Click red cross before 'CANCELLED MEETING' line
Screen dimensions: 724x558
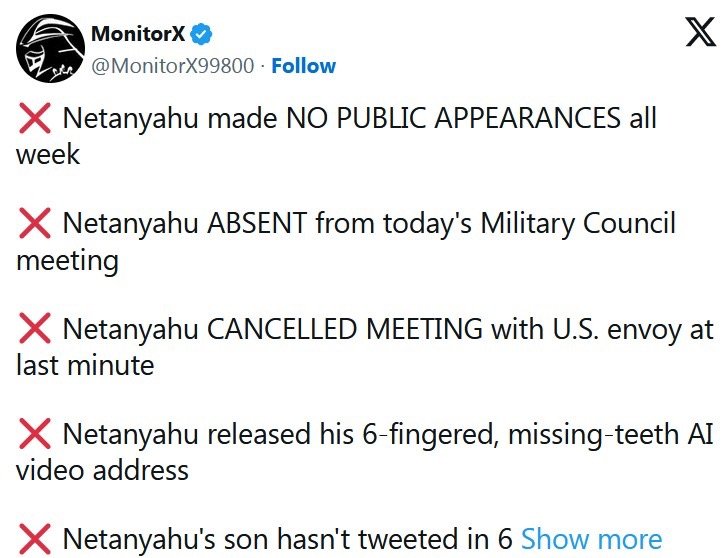click(35, 329)
